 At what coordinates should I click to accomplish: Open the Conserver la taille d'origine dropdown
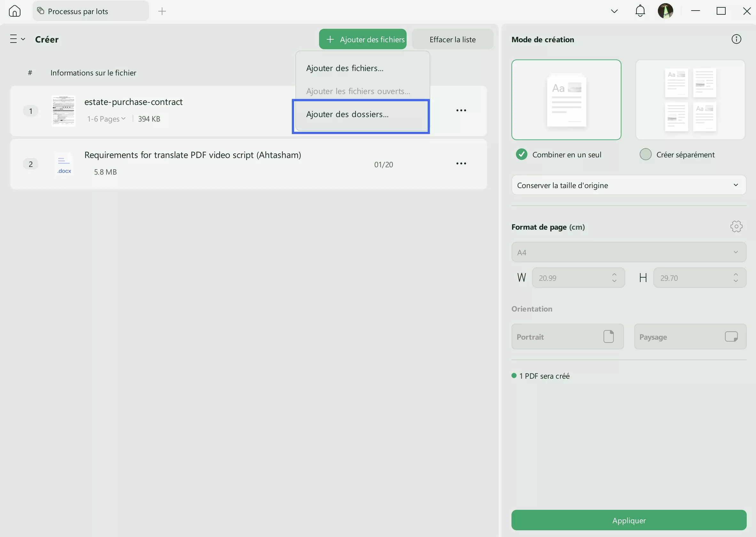click(x=628, y=185)
